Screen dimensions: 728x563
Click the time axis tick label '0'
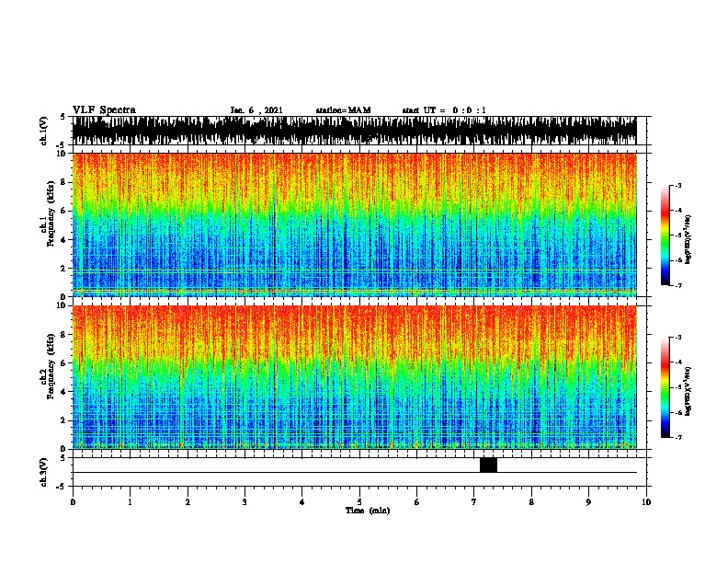pyautogui.click(x=73, y=501)
